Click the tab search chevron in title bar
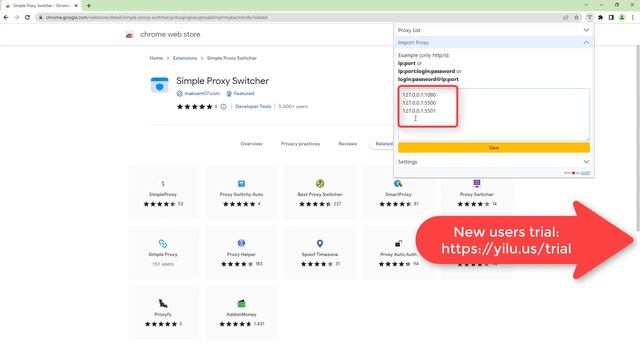 (587, 5)
